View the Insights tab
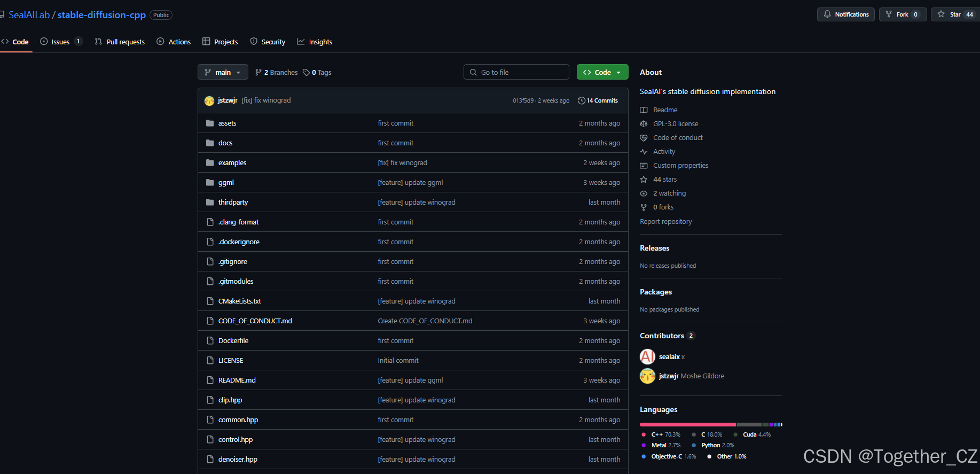This screenshot has height=474, width=980. pos(315,42)
